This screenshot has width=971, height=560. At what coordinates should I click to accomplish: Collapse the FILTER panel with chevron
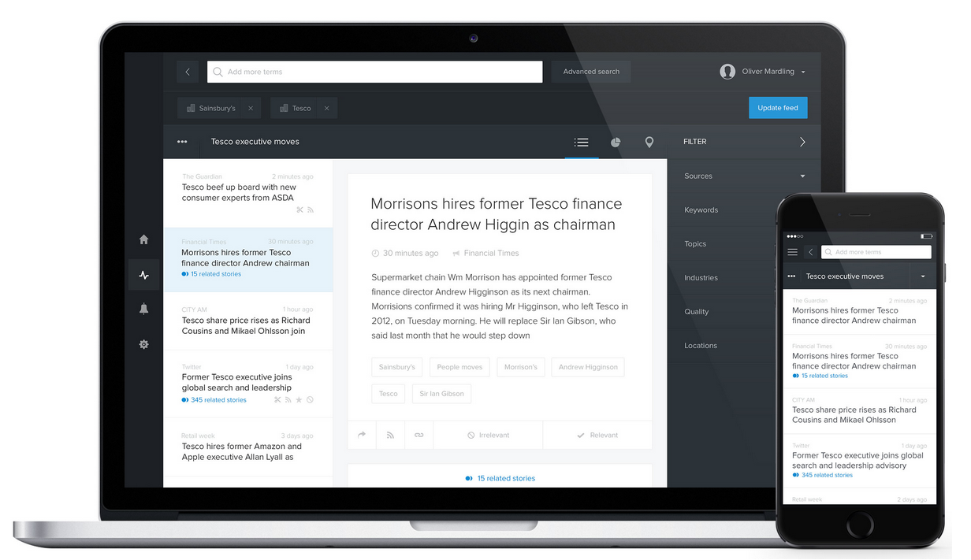[x=802, y=142]
